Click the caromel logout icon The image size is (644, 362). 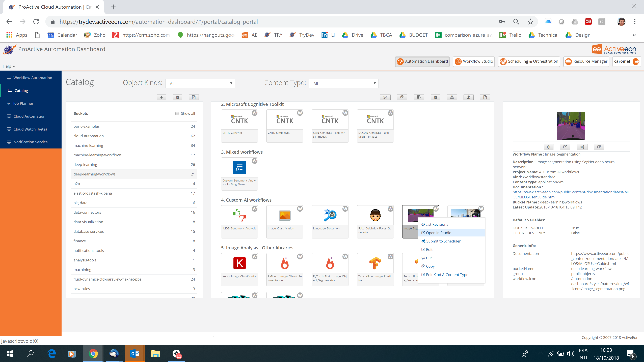click(x=636, y=62)
